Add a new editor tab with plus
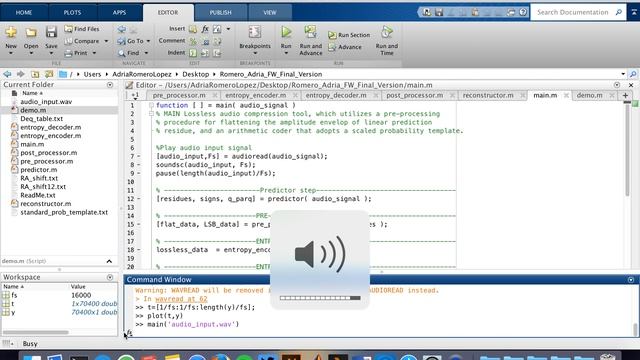 (625, 96)
